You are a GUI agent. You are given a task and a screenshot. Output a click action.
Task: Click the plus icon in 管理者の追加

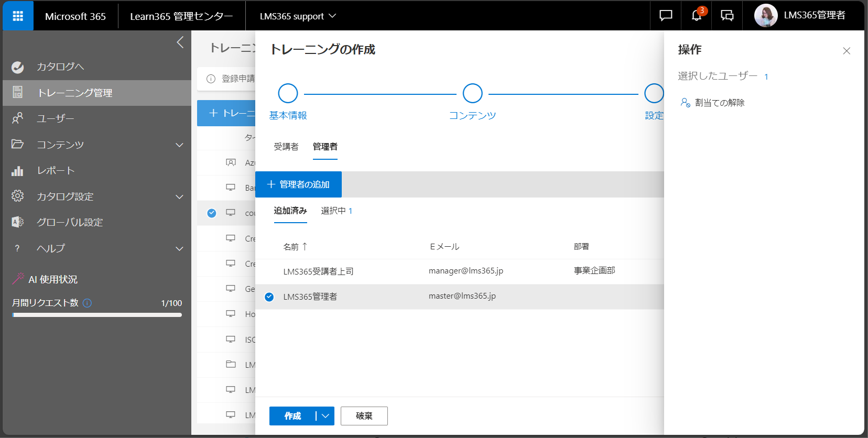click(x=271, y=184)
